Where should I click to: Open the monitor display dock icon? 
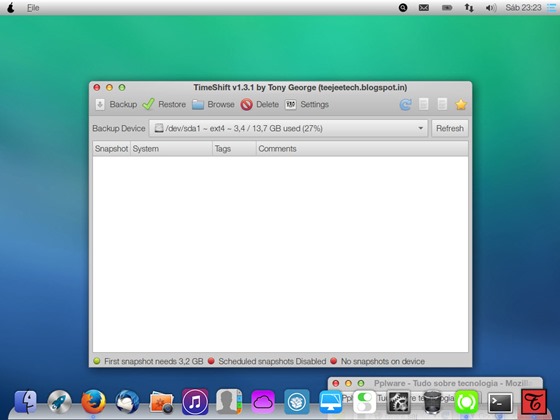[330, 402]
